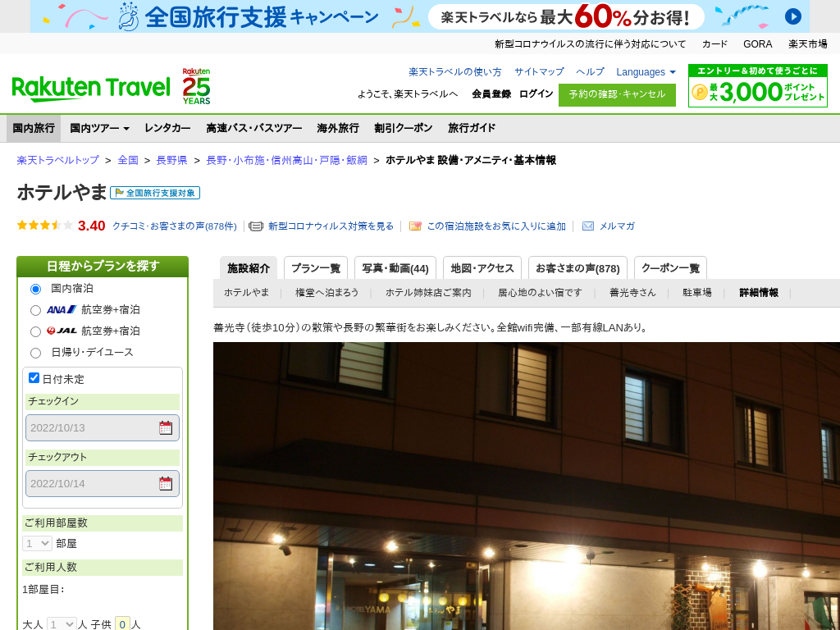
Task: Click the 会員登録 link
Action: [491, 94]
